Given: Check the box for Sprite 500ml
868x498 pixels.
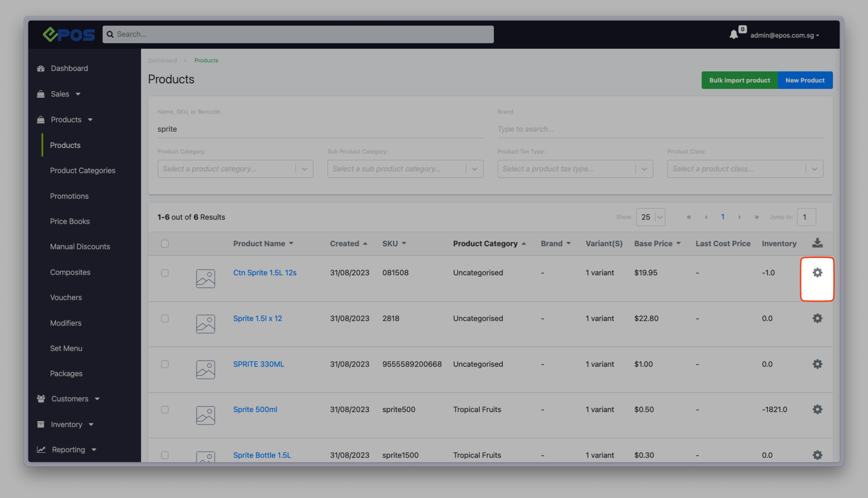Looking at the screenshot, I should point(165,410).
